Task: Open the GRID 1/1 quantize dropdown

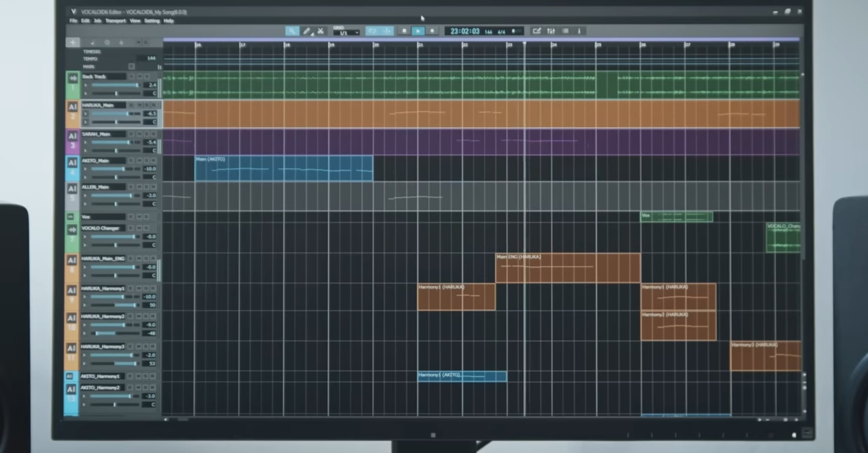Action: point(346,33)
